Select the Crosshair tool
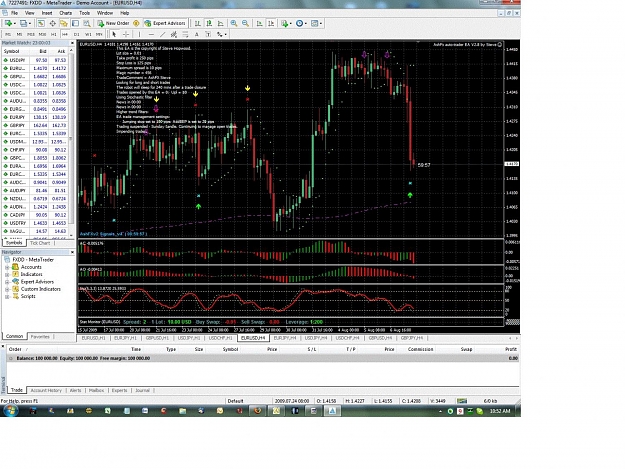625x469 pixels. point(126,34)
